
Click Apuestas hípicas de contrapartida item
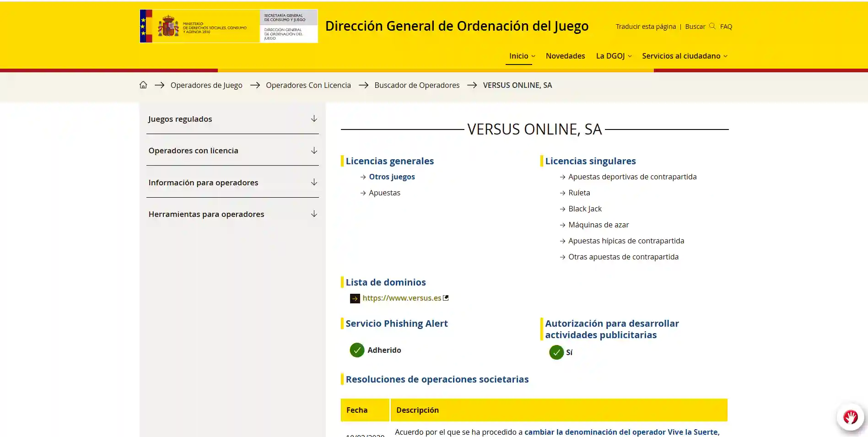coord(626,241)
